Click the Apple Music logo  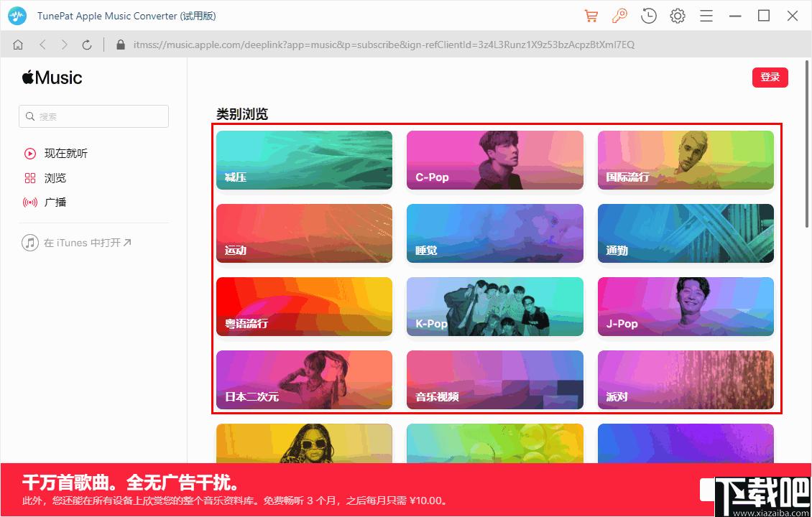click(52, 78)
